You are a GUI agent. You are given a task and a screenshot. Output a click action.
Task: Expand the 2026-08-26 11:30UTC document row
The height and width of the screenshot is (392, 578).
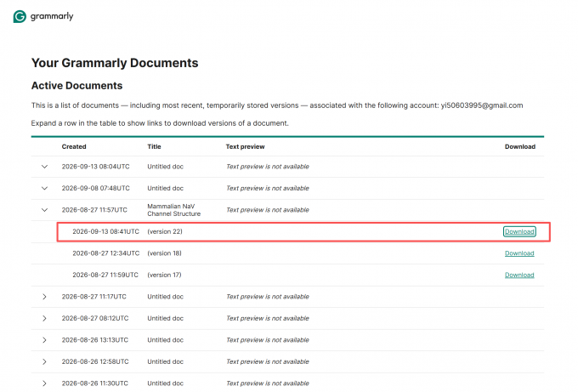click(x=44, y=383)
